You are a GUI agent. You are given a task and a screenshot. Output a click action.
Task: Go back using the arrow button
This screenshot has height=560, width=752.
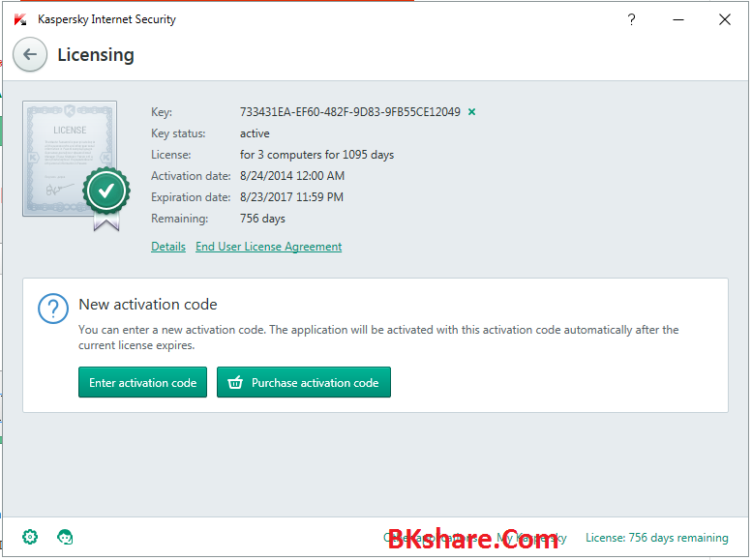click(30, 54)
